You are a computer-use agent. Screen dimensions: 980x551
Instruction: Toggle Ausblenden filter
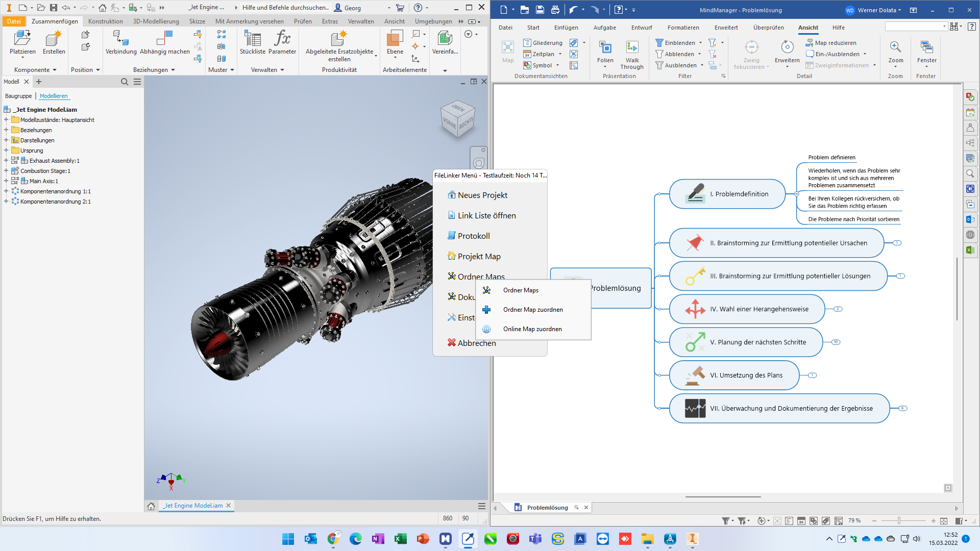(676, 65)
